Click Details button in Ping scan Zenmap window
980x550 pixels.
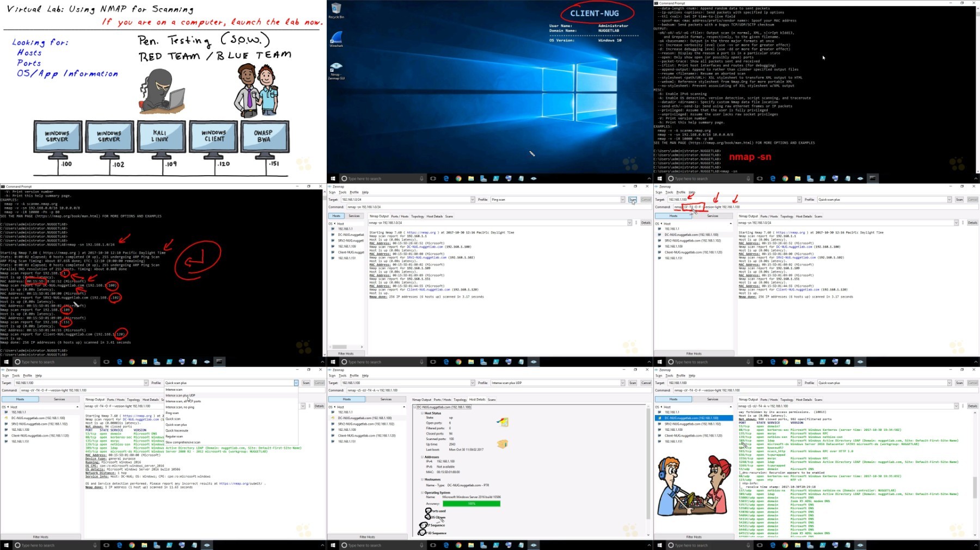[646, 223]
